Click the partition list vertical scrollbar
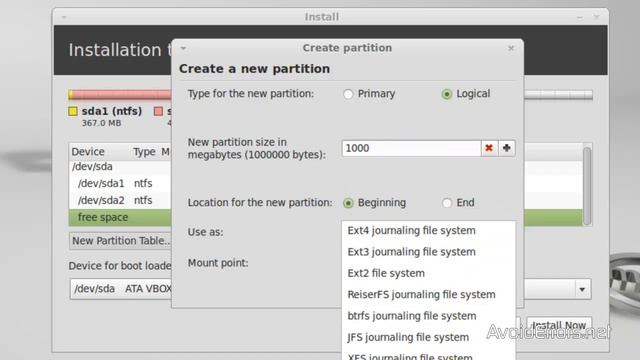The width and height of the screenshot is (640, 360). pyautogui.click(x=587, y=186)
